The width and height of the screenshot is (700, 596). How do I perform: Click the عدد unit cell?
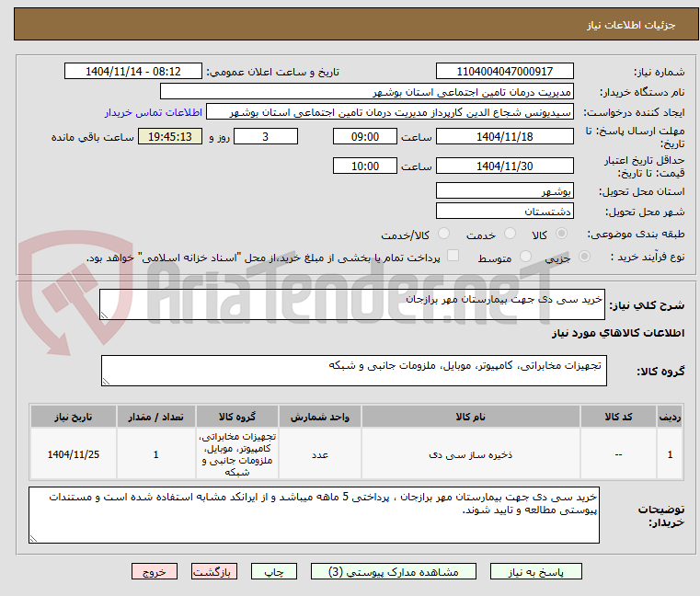[319, 454]
